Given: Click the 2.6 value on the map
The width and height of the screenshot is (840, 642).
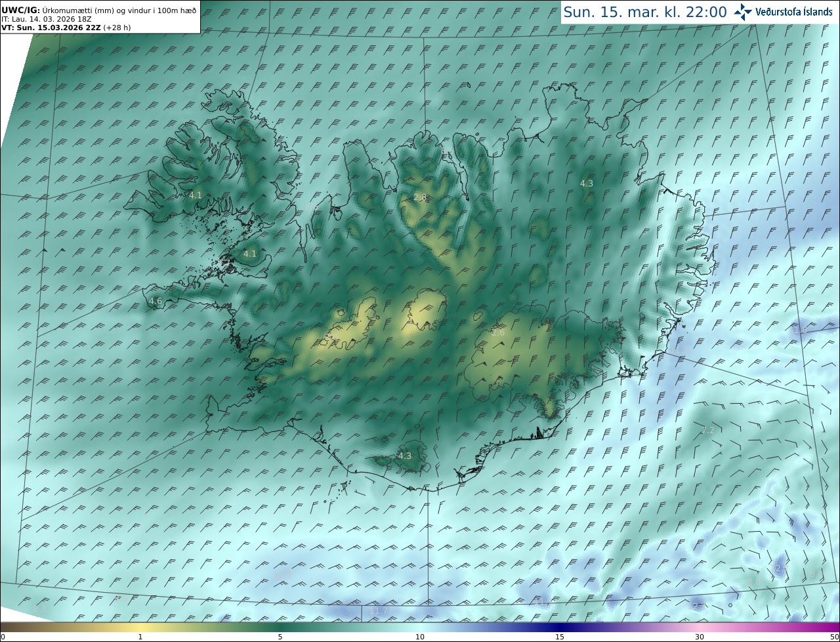Looking at the screenshot, I should (498, 333).
